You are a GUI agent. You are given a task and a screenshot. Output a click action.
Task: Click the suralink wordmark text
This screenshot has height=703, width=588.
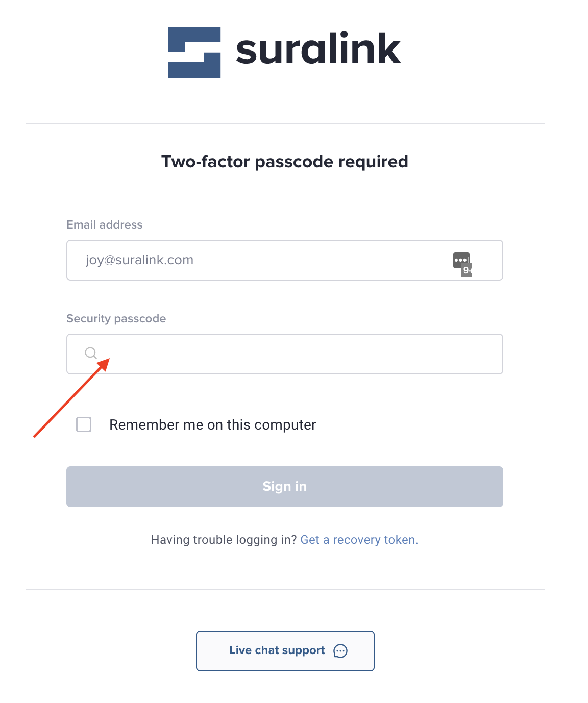[318, 49]
